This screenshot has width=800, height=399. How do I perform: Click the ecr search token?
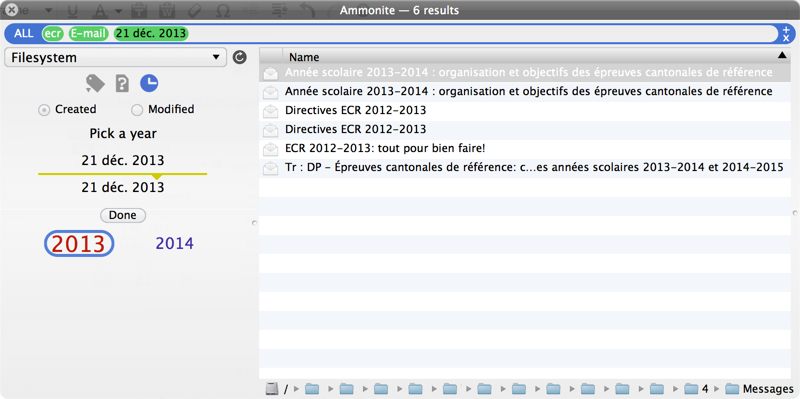(53, 34)
